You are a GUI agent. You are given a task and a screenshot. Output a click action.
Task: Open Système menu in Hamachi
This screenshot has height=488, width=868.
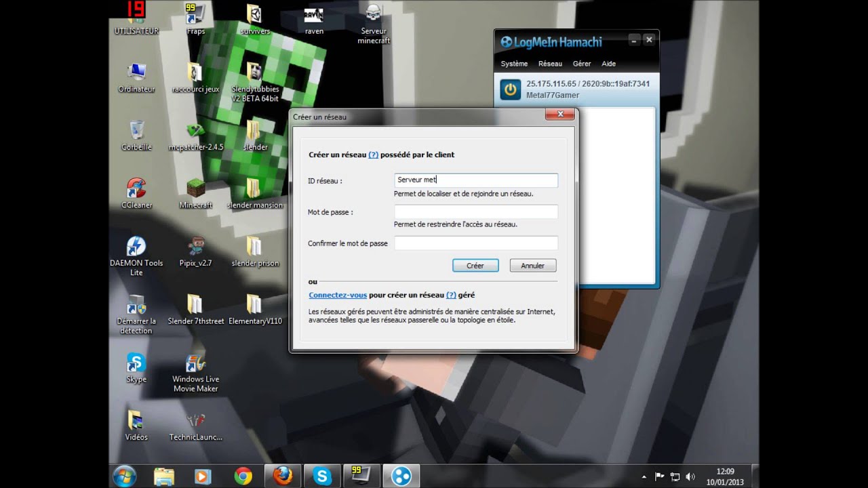(514, 64)
